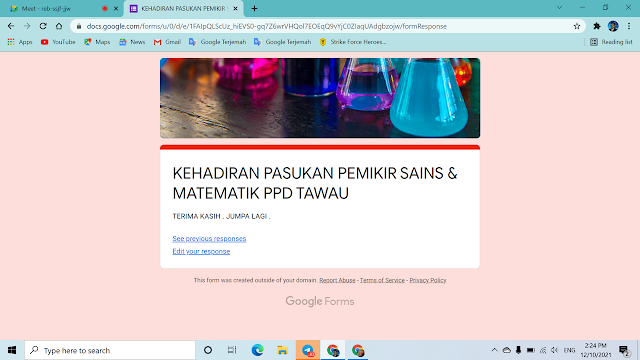Open the Windows Start menu
The height and width of the screenshot is (360, 640).
coord(12,350)
